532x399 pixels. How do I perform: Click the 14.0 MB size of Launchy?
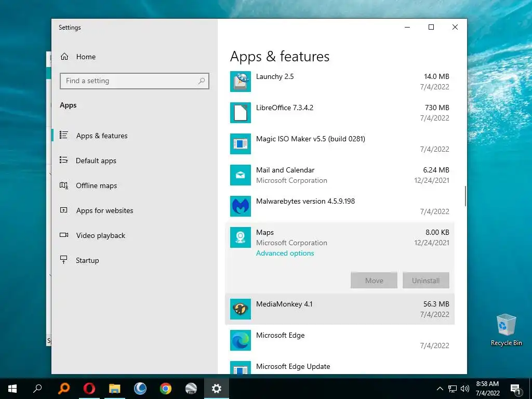tap(436, 76)
